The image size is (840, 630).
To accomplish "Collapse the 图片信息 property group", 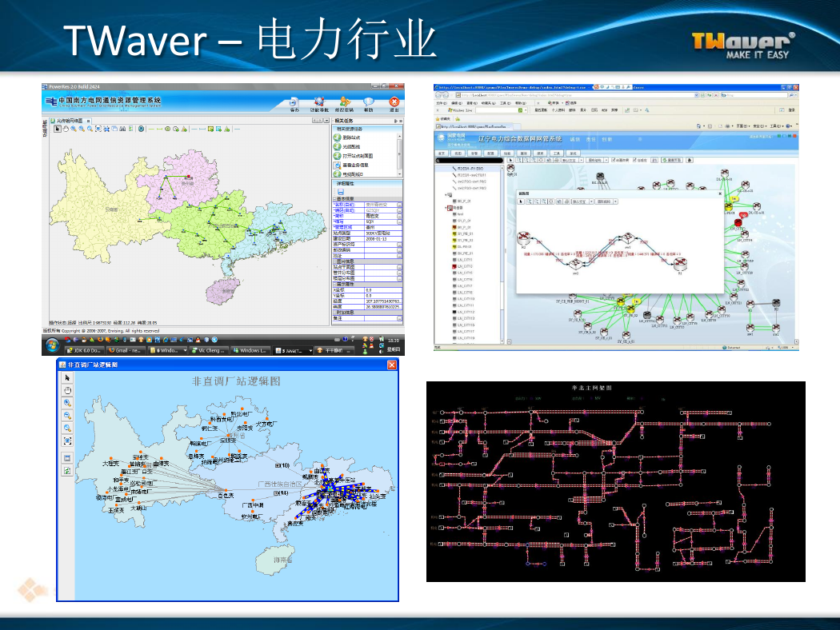I will [335, 261].
